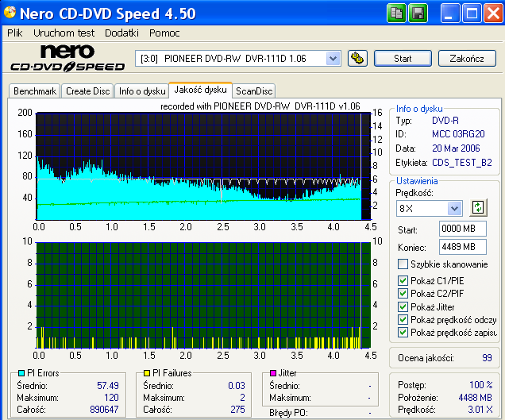Screen dimensions: 505x420
Task: Click the Ocena jakości score 99
Action: (x=487, y=358)
